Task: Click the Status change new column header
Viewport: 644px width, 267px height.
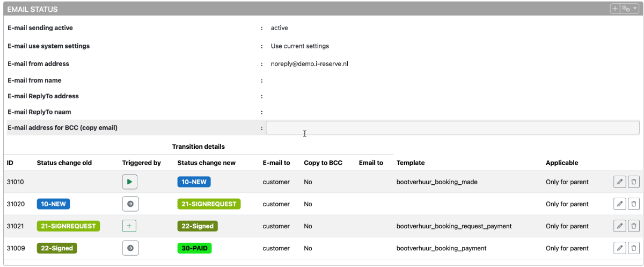Action: [206, 163]
